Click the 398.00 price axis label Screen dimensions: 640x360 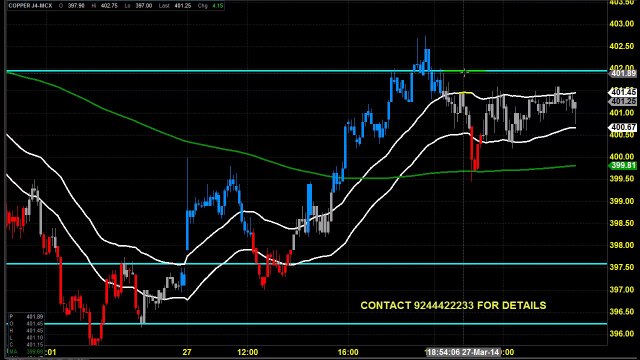tap(622, 245)
